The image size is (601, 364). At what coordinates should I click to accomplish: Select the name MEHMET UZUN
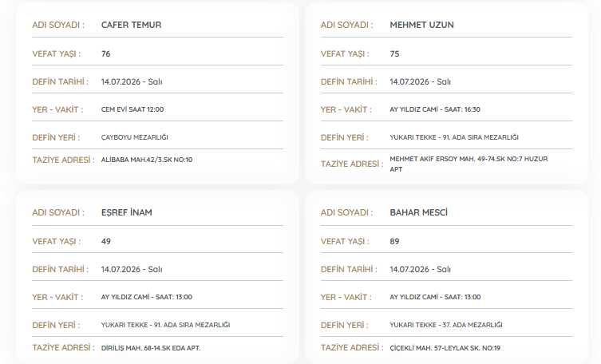[x=421, y=25]
